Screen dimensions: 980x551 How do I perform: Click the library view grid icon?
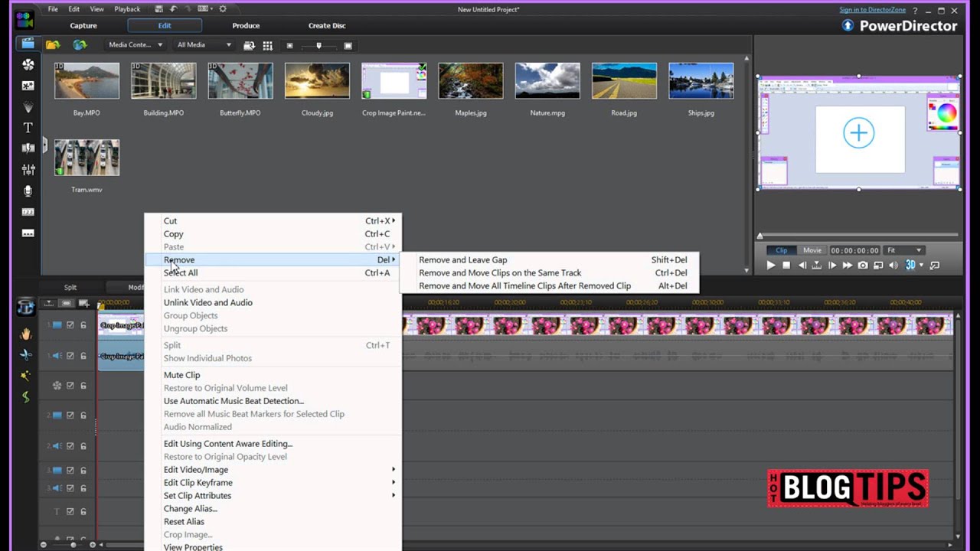[268, 45]
